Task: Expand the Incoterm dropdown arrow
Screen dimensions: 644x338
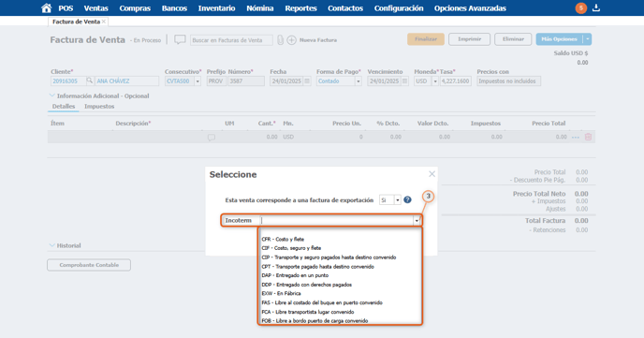Action: tap(417, 221)
